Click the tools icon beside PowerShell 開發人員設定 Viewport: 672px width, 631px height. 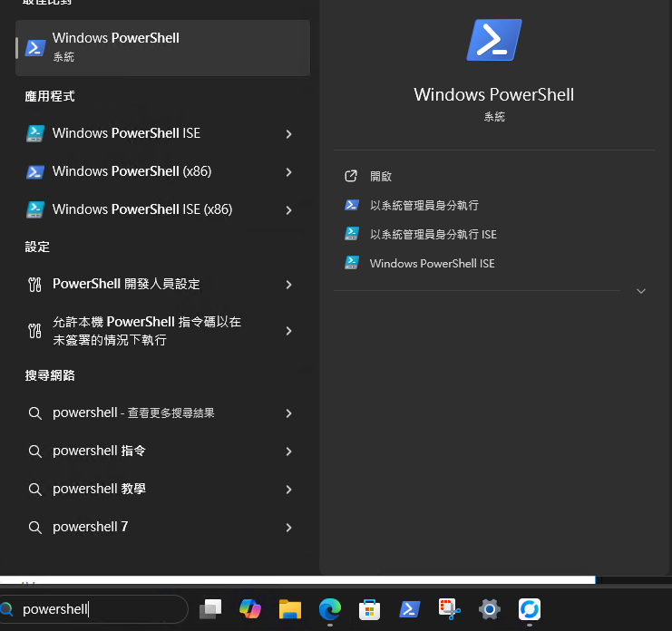pyautogui.click(x=34, y=285)
